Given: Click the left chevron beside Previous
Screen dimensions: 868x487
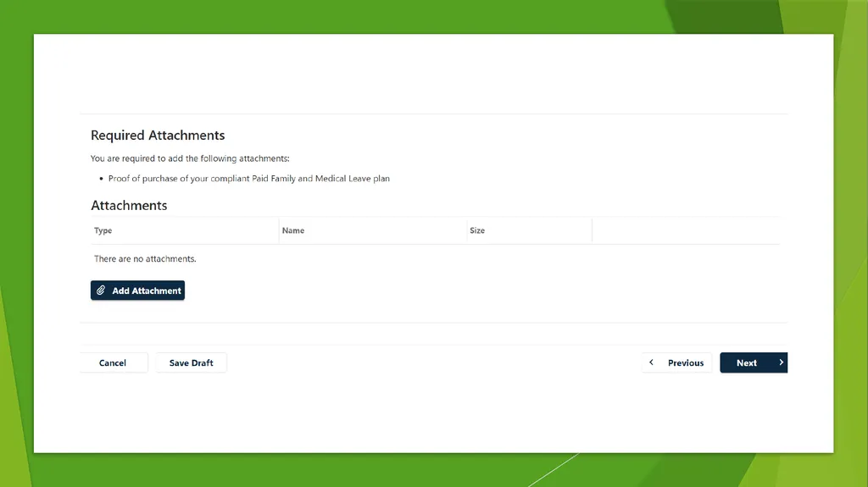Looking at the screenshot, I should coord(652,362).
